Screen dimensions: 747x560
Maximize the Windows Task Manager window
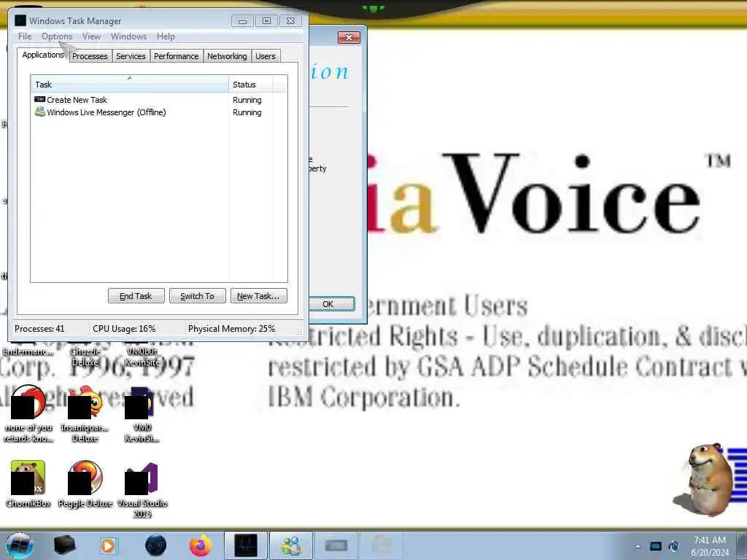pos(266,21)
